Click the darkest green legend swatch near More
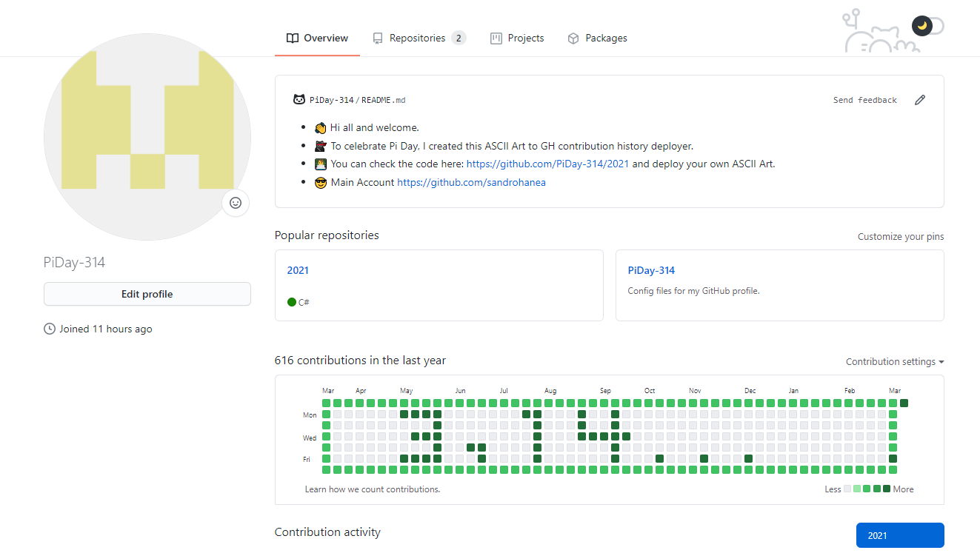 click(x=886, y=489)
